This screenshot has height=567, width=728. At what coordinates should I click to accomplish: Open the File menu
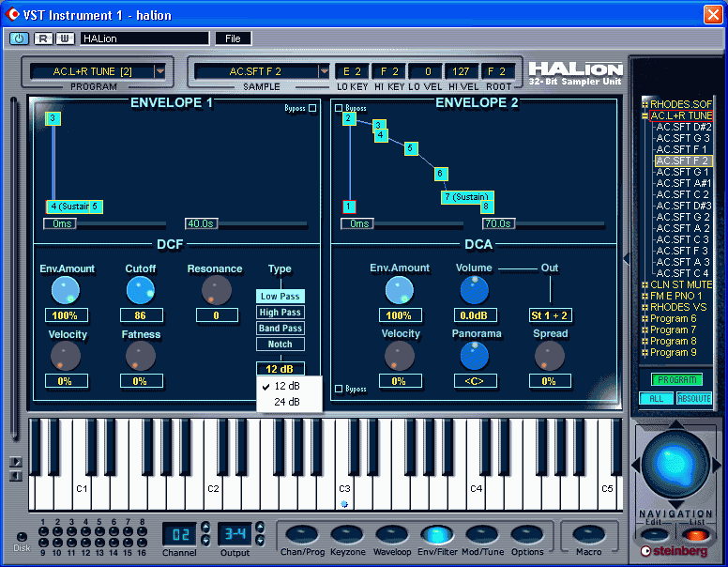pyautogui.click(x=233, y=38)
